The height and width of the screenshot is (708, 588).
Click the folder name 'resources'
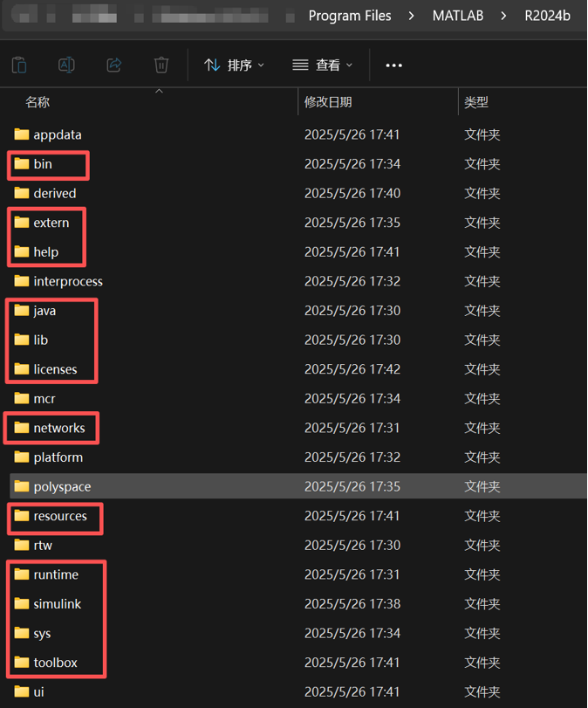pos(60,516)
